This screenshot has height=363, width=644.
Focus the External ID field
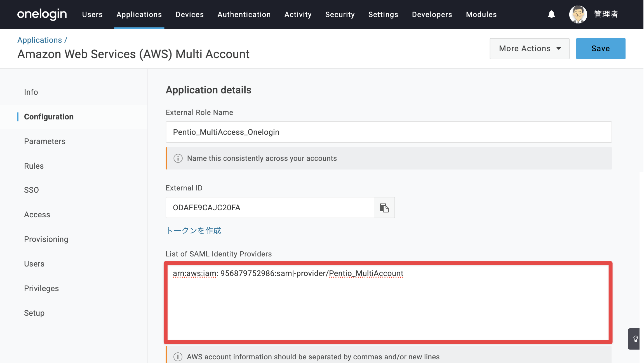coord(270,208)
